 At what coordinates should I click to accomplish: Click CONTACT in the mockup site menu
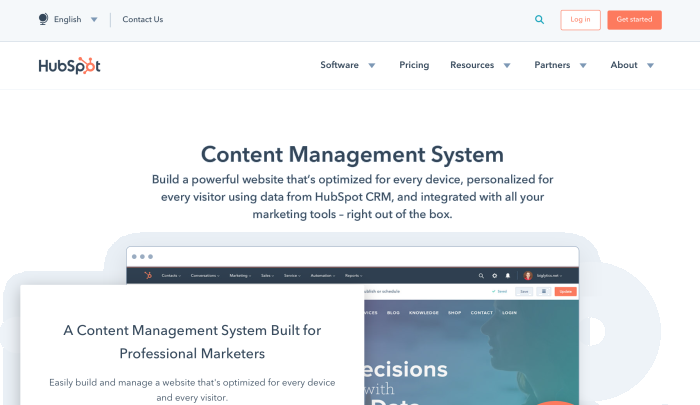coord(481,313)
